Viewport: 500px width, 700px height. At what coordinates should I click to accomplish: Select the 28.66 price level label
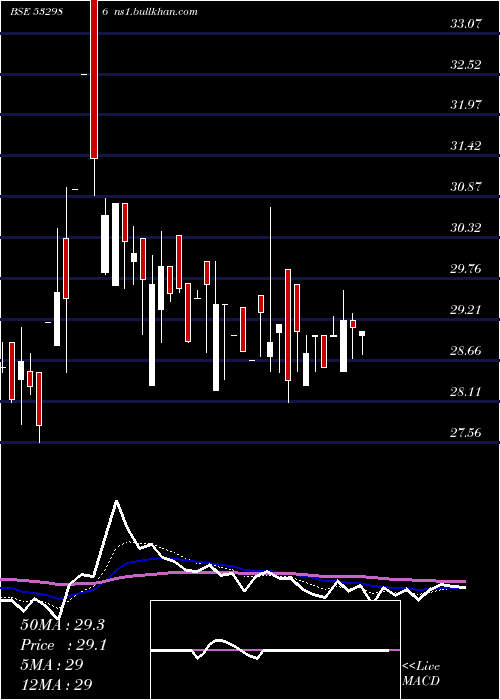(x=466, y=350)
